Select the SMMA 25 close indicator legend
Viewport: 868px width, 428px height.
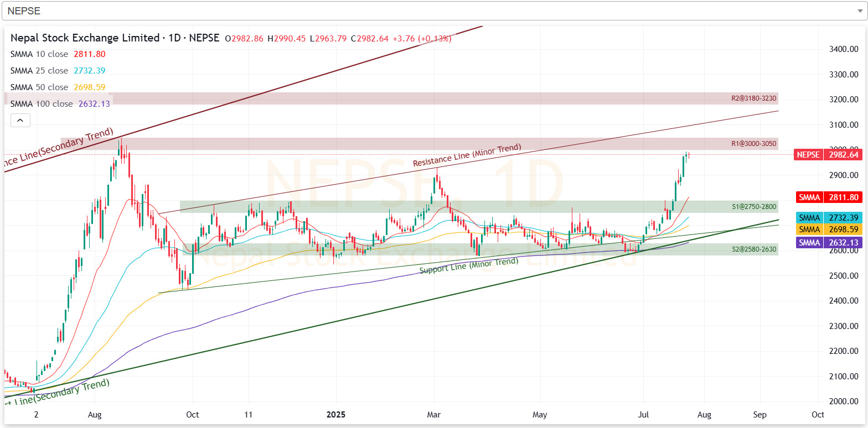[x=58, y=71]
